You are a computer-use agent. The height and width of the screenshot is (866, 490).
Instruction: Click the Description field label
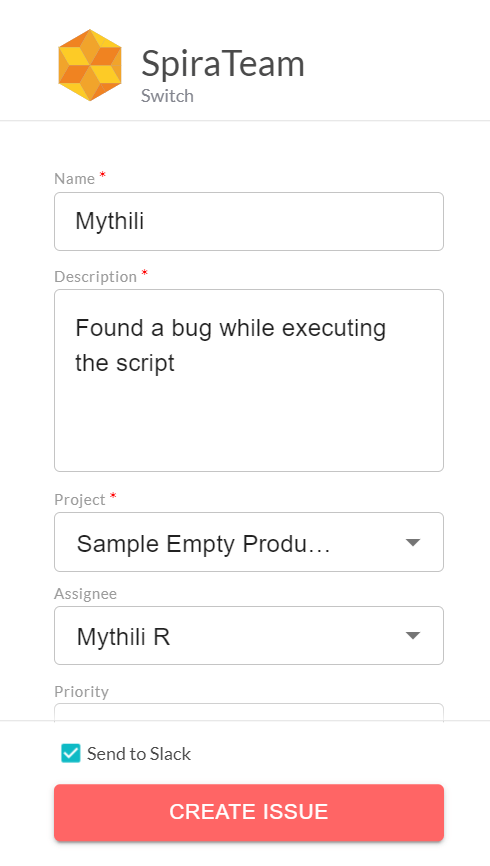pos(96,277)
